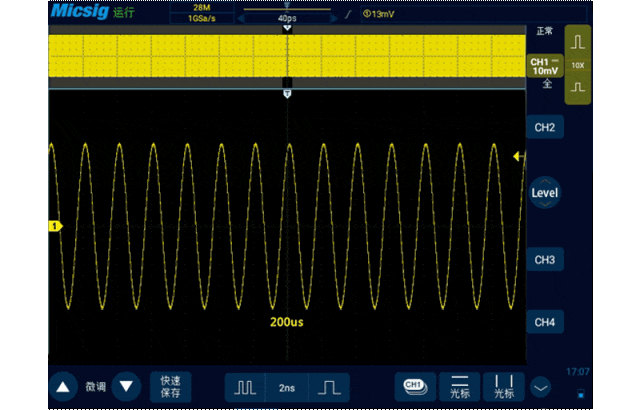Enable the vertical cursor button
Viewport: 640px width, 410px height.
(x=504, y=387)
